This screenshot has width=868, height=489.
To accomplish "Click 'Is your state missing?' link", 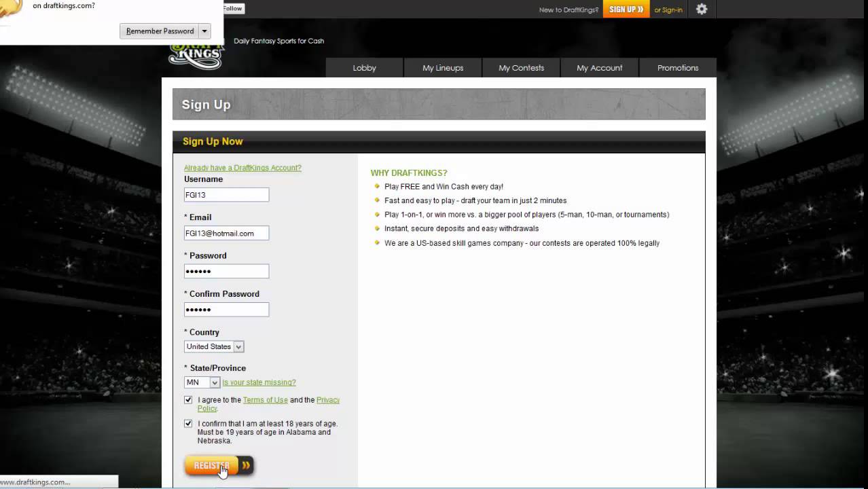I will click(x=259, y=382).
